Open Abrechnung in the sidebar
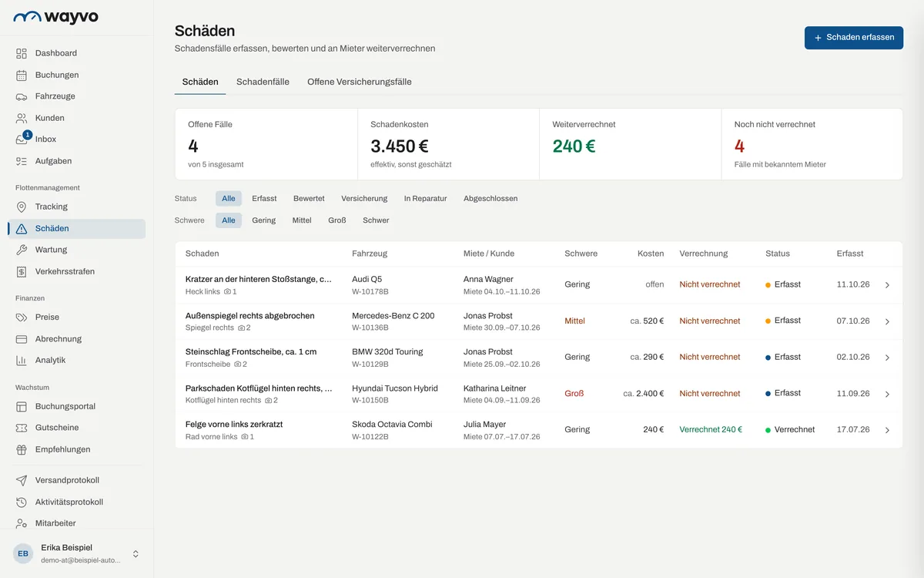924x578 pixels. [76, 338]
